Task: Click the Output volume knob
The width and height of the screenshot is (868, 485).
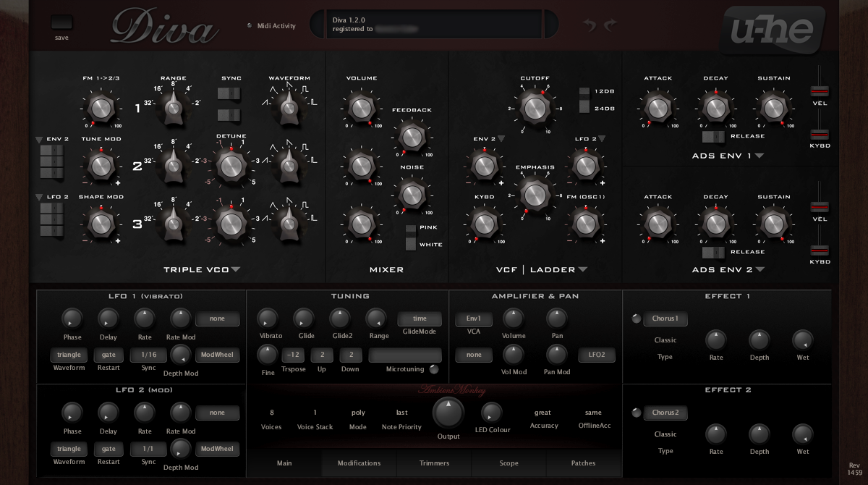Action: (448, 413)
